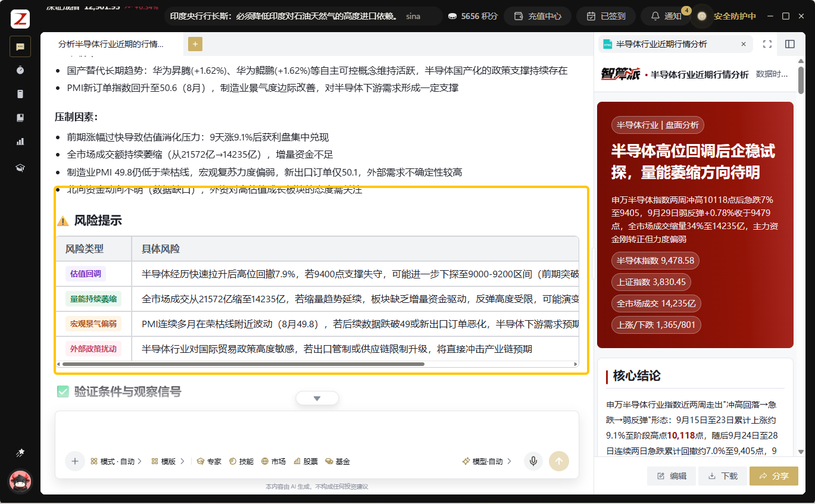Click the plus attachment icon in input box

pyautogui.click(x=75, y=461)
